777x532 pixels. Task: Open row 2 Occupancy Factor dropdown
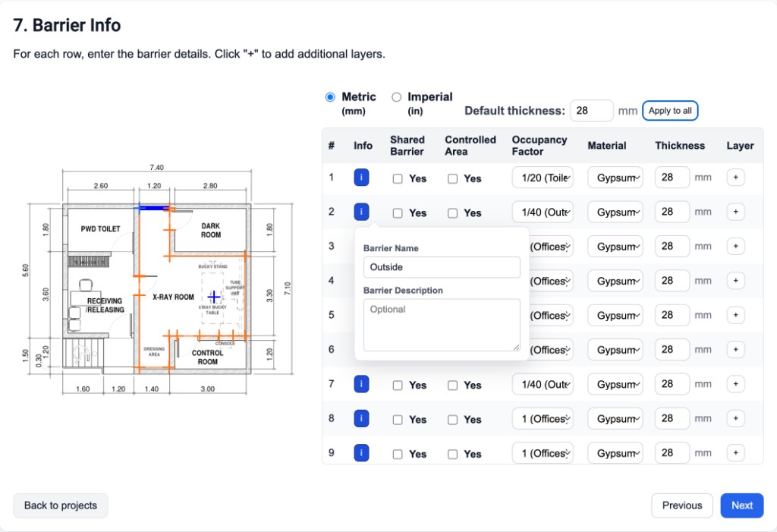coord(543,212)
